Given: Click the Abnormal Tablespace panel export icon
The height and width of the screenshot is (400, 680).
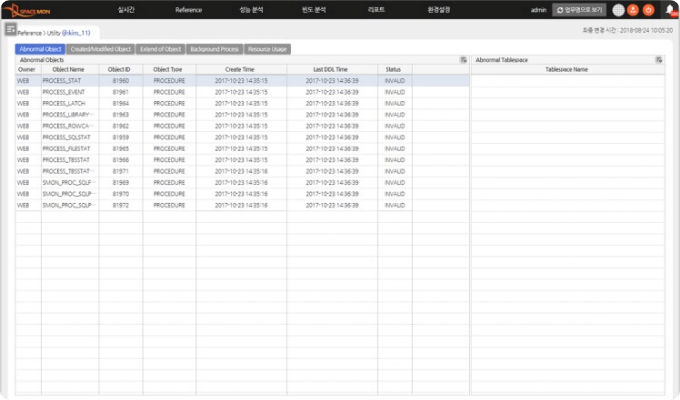Looking at the screenshot, I should pyautogui.click(x=658, y=60).
